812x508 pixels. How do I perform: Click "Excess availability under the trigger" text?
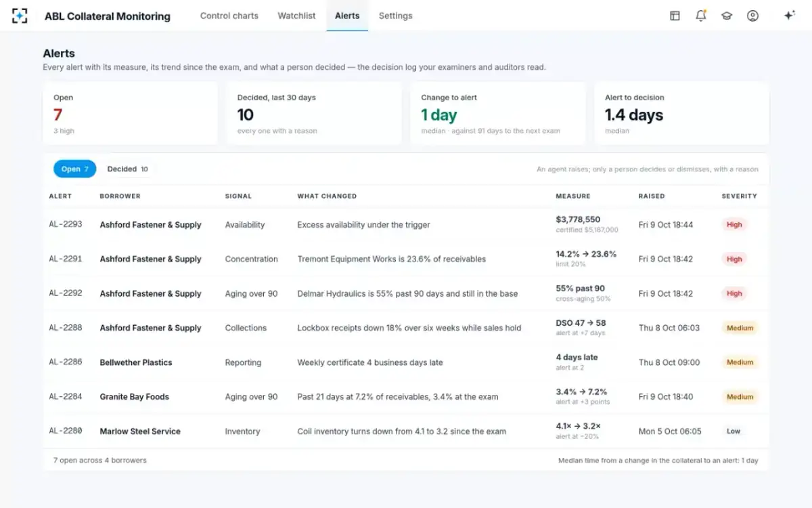click(364, 225)
